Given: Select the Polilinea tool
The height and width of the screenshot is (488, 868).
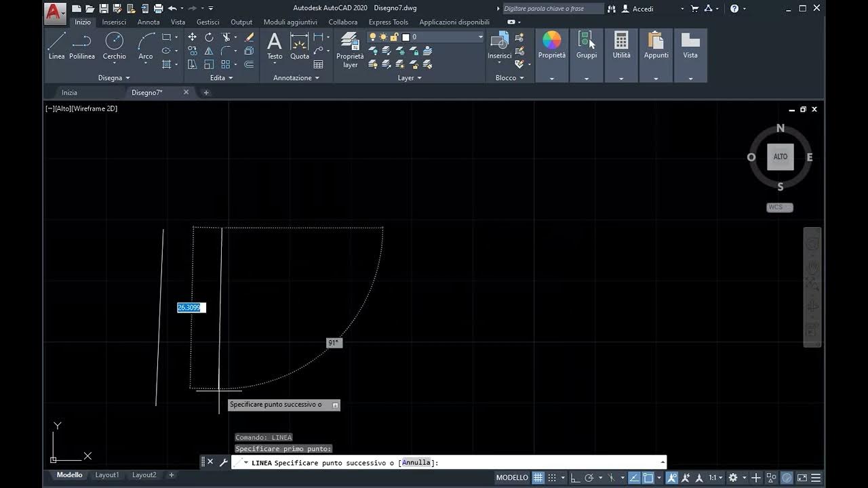Looking at the screenshot, I should click(x=82, y=45).
